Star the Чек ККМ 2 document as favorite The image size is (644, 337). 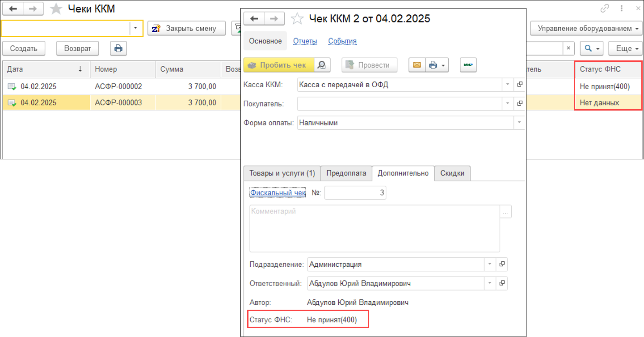pyautogui.click(x=297, y=19)
